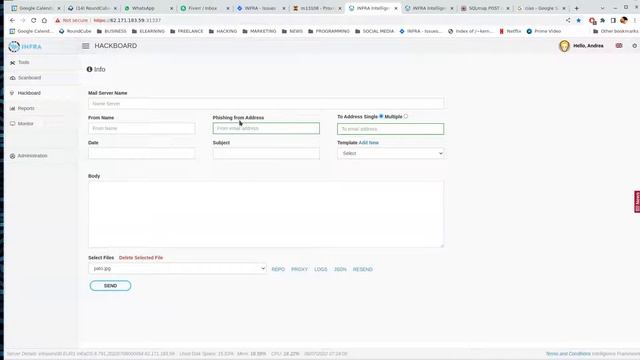Image resolution: width=640 pixels, height=360 pixels.
Task: Open the browser profile avatar
Action: click(x=623, y=20)
